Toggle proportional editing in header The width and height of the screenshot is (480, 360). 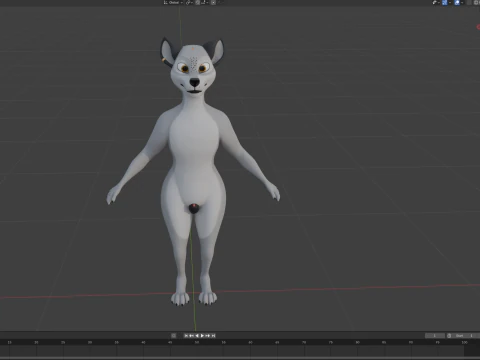[213, 2]
